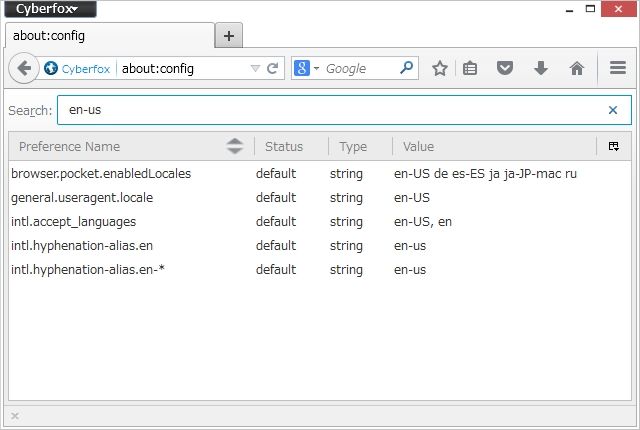Clear the config search with X

pyautogui.click(x=613, y=110)
